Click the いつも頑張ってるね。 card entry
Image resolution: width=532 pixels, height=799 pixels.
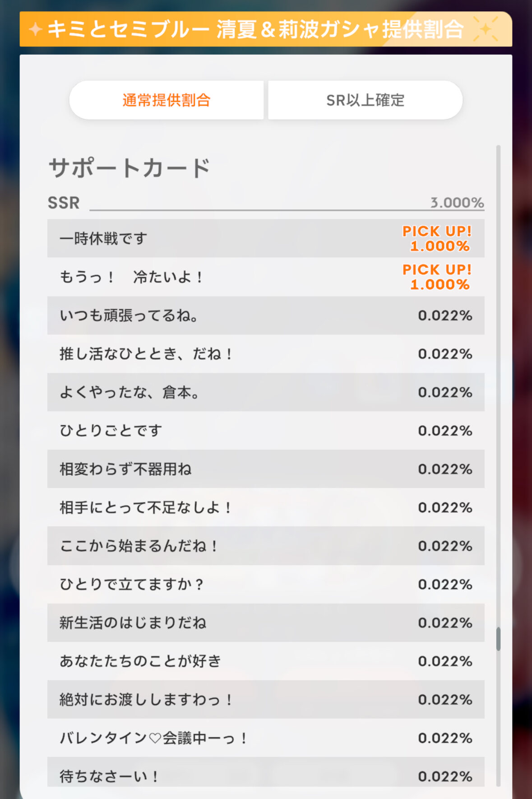[x=266, y=315]
